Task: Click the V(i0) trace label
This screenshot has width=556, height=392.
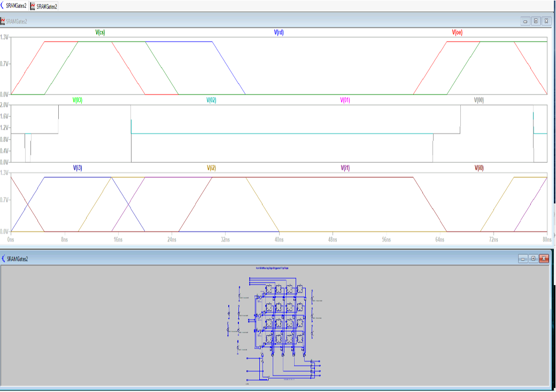Action: (x=479, y=168)
